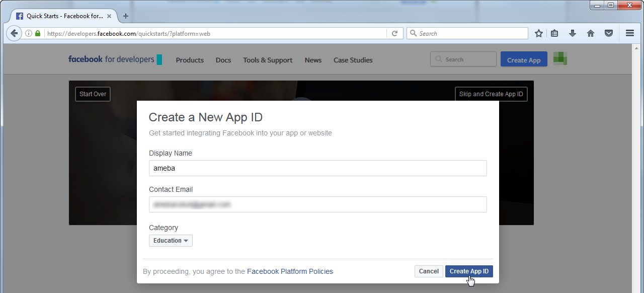The height and width of the screenshot is (293, 644).
Task: Open the Facebook Platform Policies link
Action: 290,271
